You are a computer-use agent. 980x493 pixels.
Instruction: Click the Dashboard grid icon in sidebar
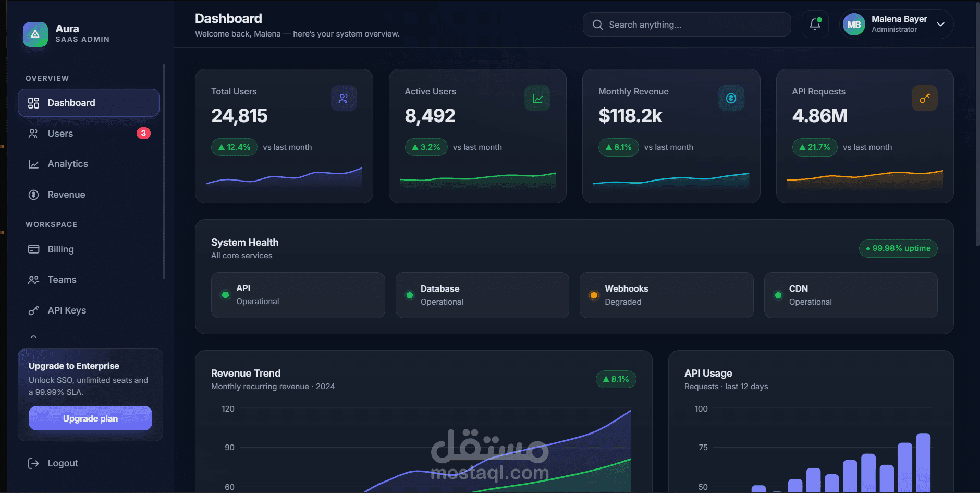[x=33, y=103]
